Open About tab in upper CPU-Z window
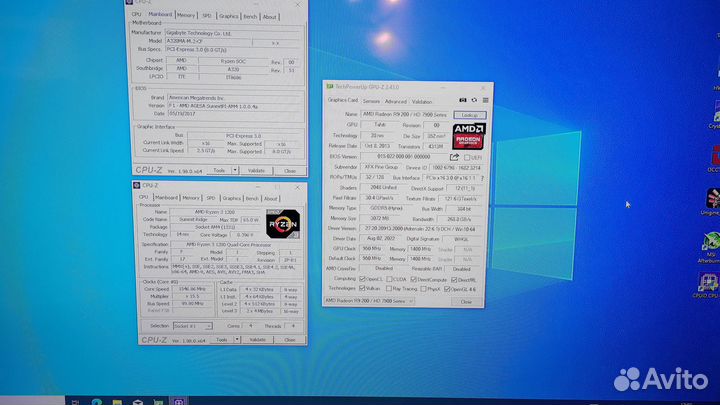Viewport: 720px width, 405px height. click(270, 17)
